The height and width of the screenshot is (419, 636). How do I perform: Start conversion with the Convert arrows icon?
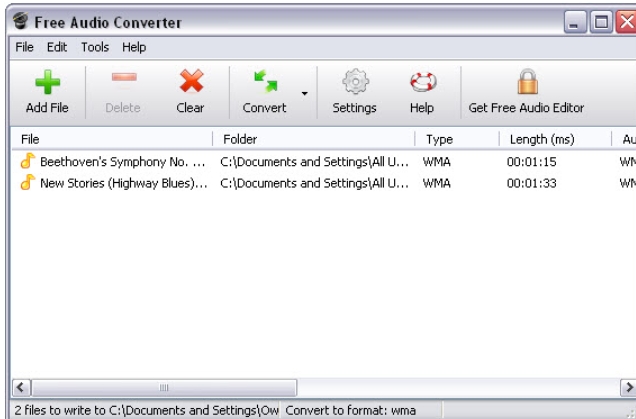266,81
